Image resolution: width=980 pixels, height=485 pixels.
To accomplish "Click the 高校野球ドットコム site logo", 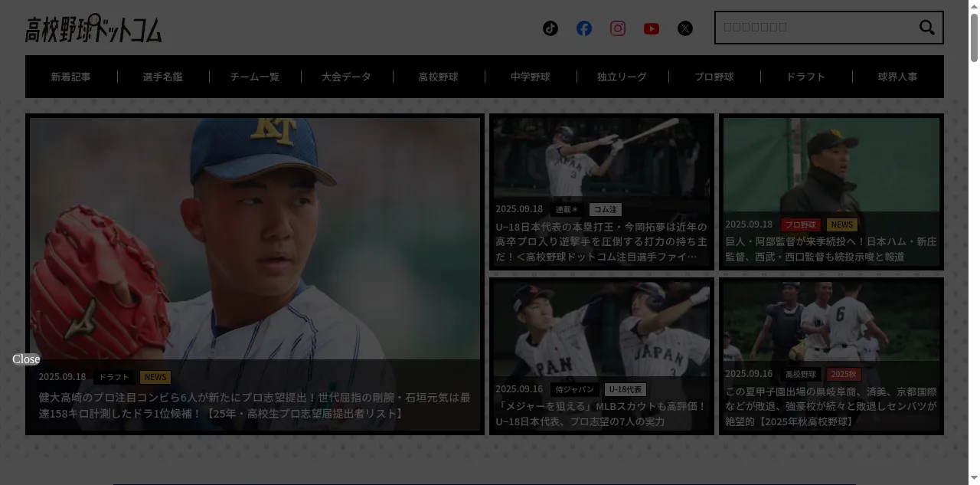I will [x=93, y=28].
